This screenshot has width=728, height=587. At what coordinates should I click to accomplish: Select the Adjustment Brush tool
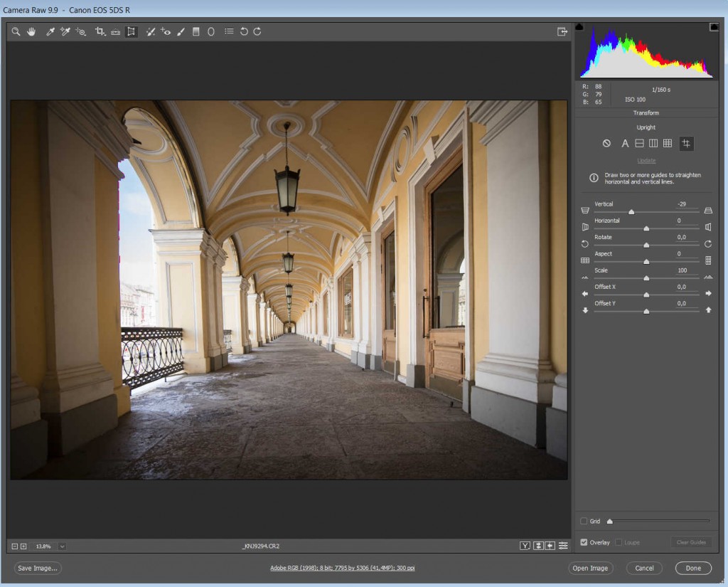181,32
